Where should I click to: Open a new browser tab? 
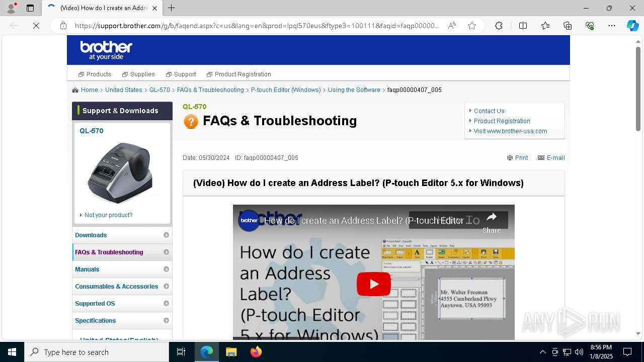(x=172, y=8)
